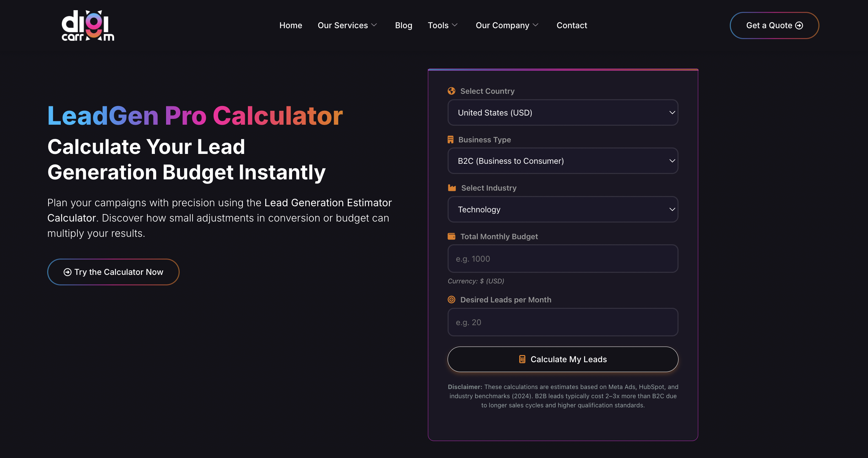Expand the Our Services menu chevron
This screenshot has height=458, width=868.
point(375,25)
